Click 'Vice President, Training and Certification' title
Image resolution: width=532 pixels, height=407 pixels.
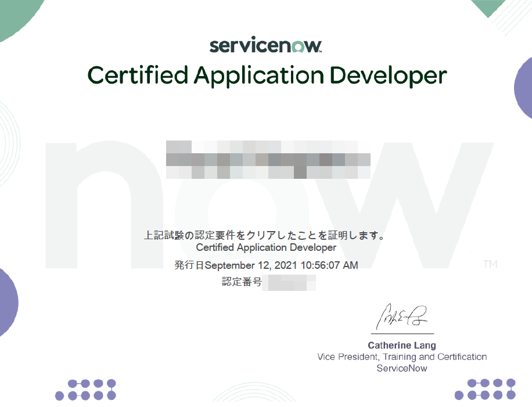[x=402, y=357]
